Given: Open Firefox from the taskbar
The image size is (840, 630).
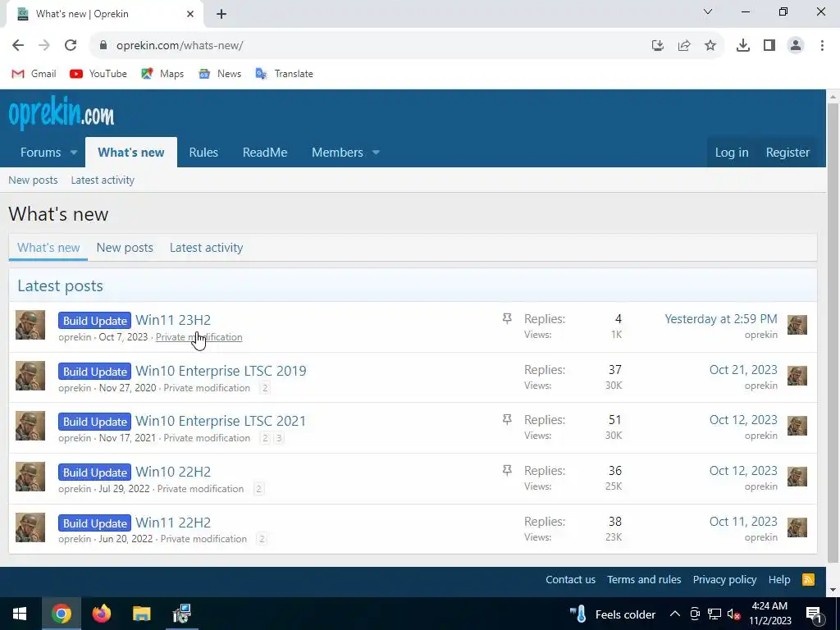Looking at the screenshot, I should point(101,614).
